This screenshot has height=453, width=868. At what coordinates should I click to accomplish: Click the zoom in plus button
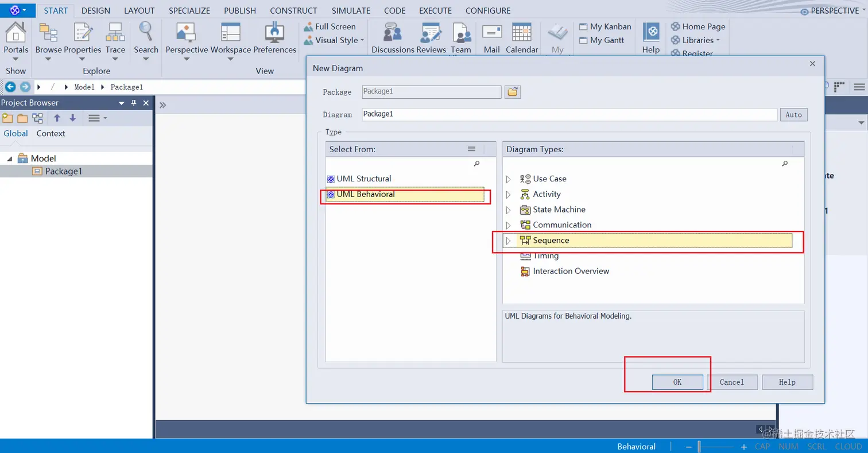[743, 447]
